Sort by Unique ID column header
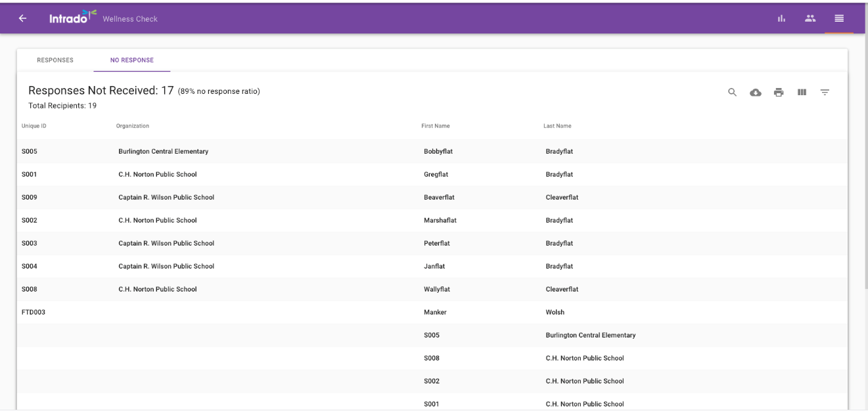 (x=34, y=126)
